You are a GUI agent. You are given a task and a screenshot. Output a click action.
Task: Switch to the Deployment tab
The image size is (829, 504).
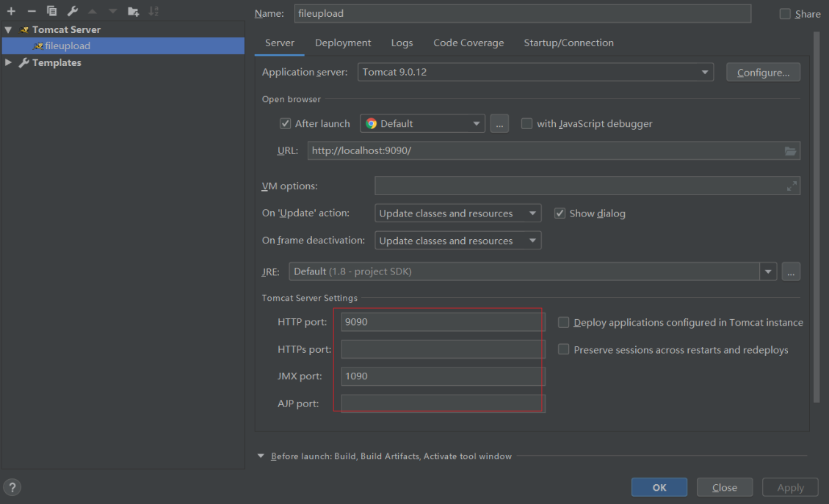[x=343, y=43]
